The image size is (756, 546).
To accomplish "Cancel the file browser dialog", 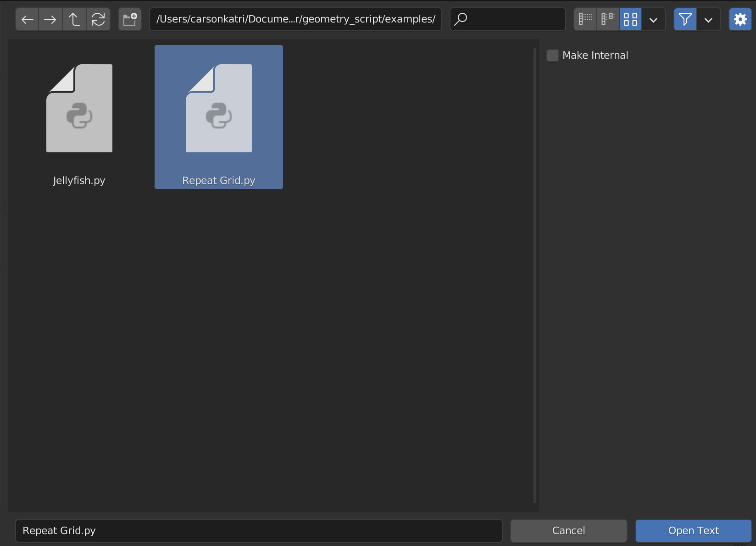I will pos(568,531).
